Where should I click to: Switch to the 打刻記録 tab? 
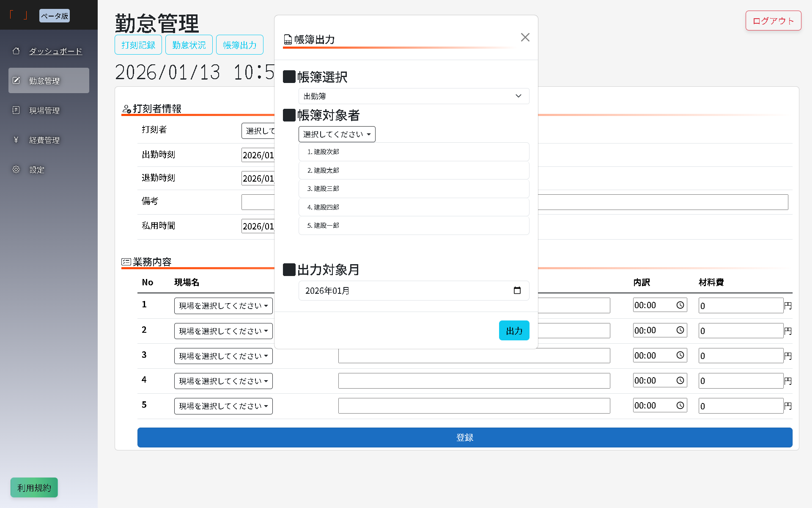click(x=138, y=44)
